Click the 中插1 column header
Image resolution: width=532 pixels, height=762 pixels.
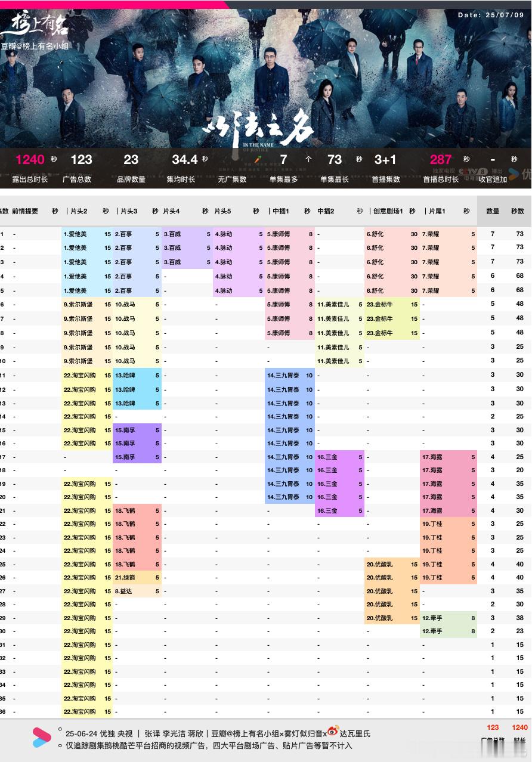tap(280, 211)
